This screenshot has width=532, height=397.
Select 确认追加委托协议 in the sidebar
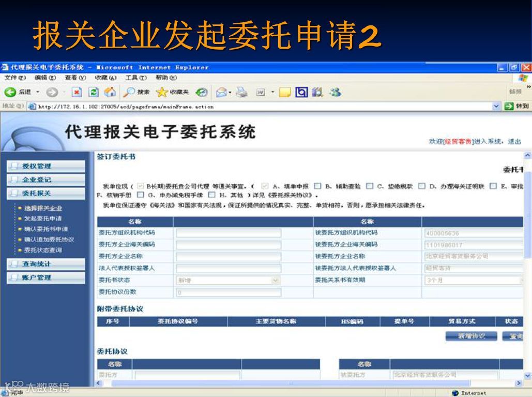coord(49,240)
